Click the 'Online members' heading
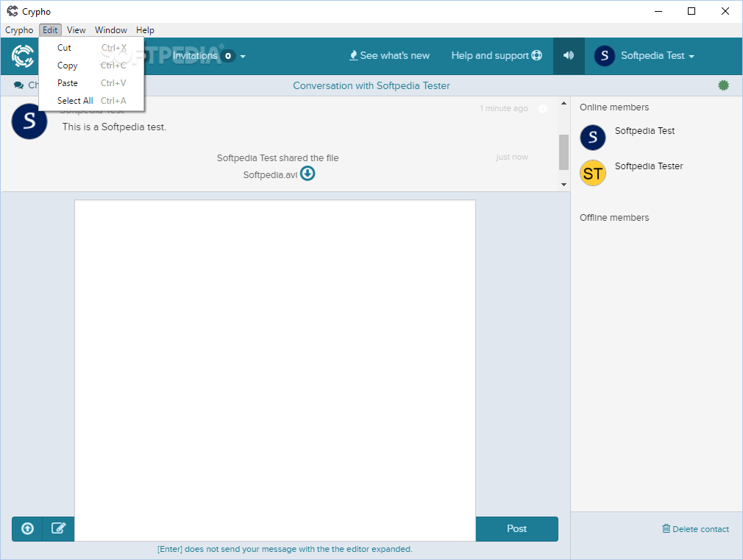 (614, 107)
